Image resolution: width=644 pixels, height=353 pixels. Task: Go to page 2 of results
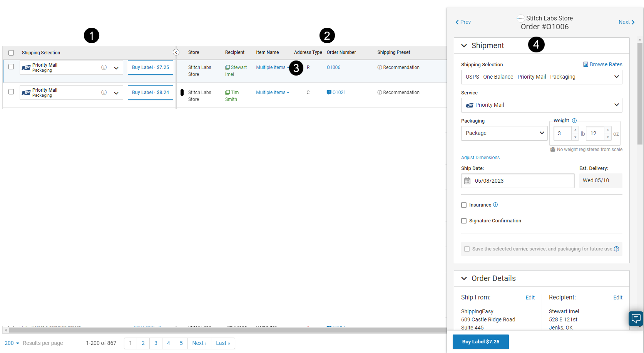click(143, 343)
